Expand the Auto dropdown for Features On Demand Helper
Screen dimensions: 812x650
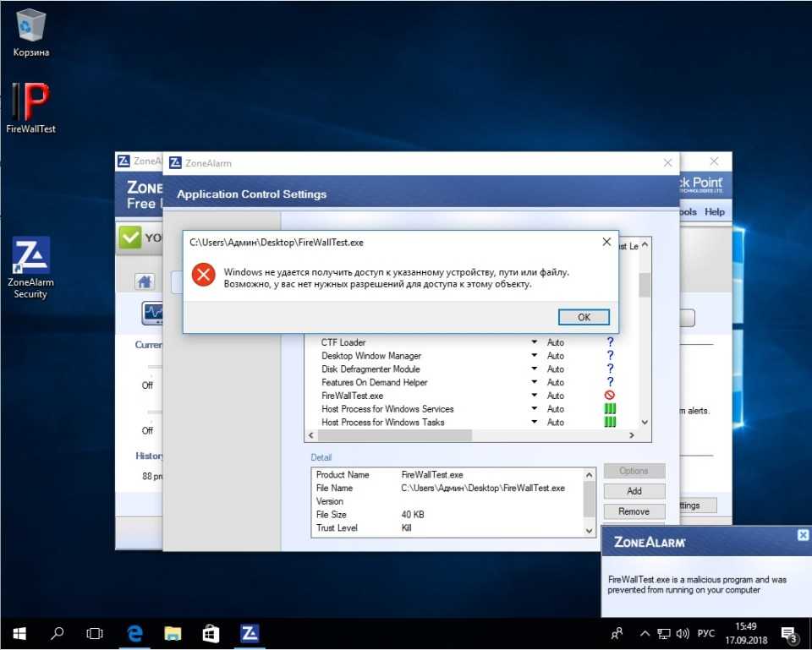coord(535,383)
